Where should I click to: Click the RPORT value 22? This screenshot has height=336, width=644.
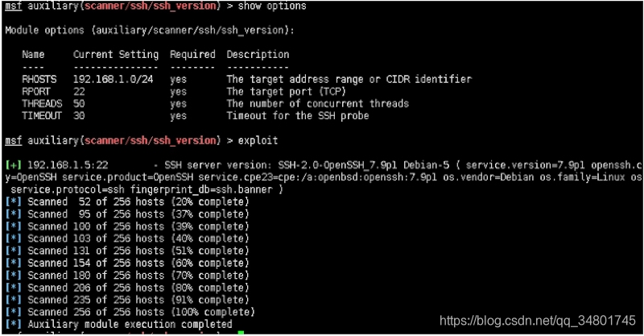79,91
